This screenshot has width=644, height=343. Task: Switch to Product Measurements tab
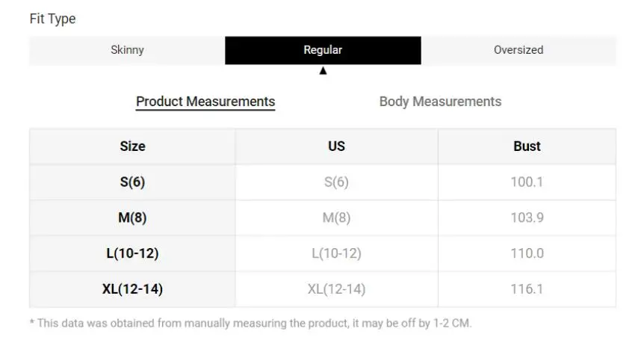[205, 102]
